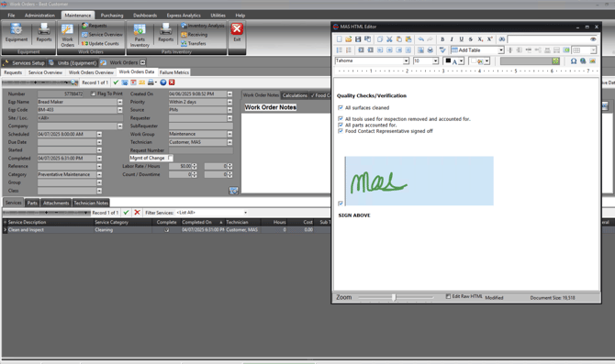Image resolution: width=615 pixels, height=364 pixels.
Task: Click the Zoom slider handle
Action: (394, 297)
